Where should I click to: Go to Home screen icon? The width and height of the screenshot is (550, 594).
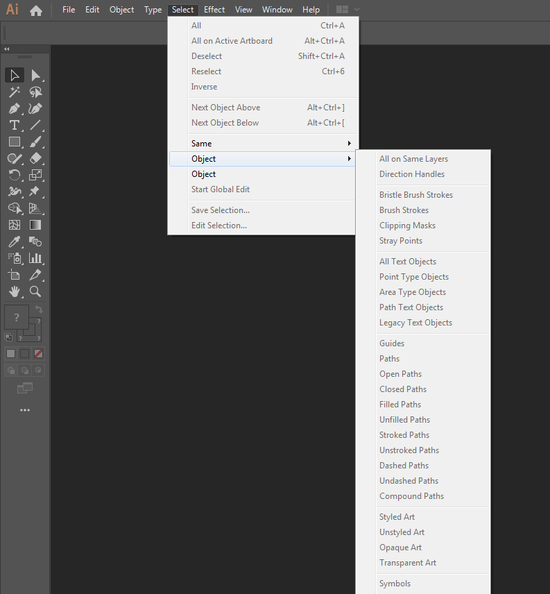pos(36,11)
